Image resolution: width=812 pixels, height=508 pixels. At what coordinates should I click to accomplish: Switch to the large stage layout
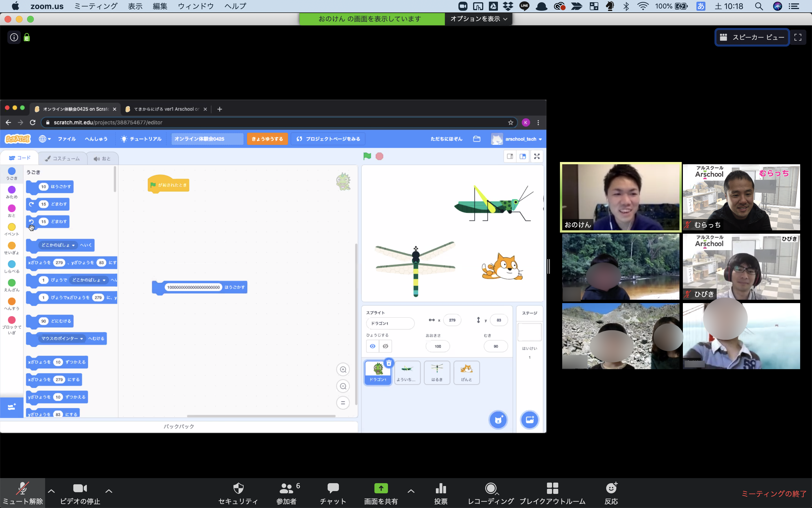point(523,156)
